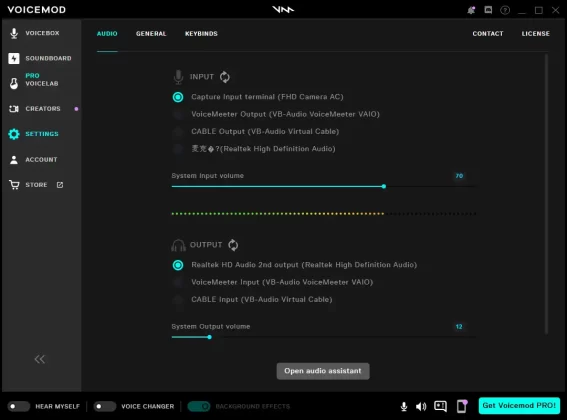The height and width of the screenshot is (420, 567).
Task: Select CABLE Input as output device
Action: 252,300
